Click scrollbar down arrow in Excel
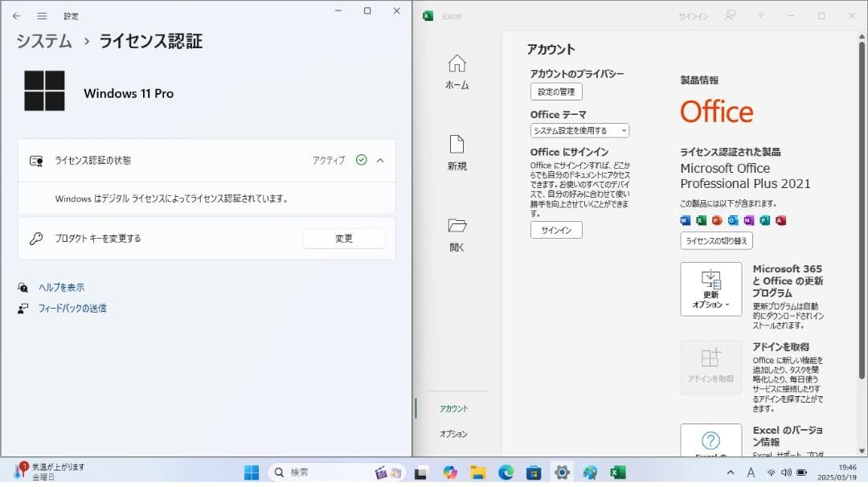 pos(862,451)
